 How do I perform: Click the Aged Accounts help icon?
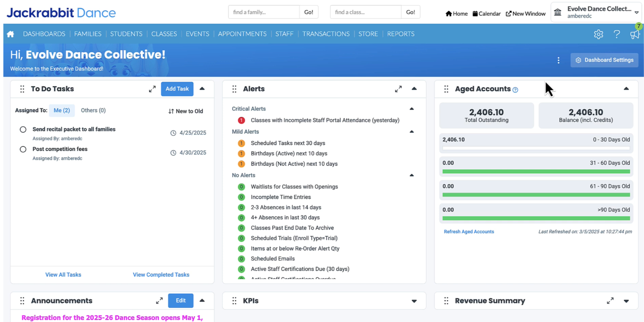516,90
